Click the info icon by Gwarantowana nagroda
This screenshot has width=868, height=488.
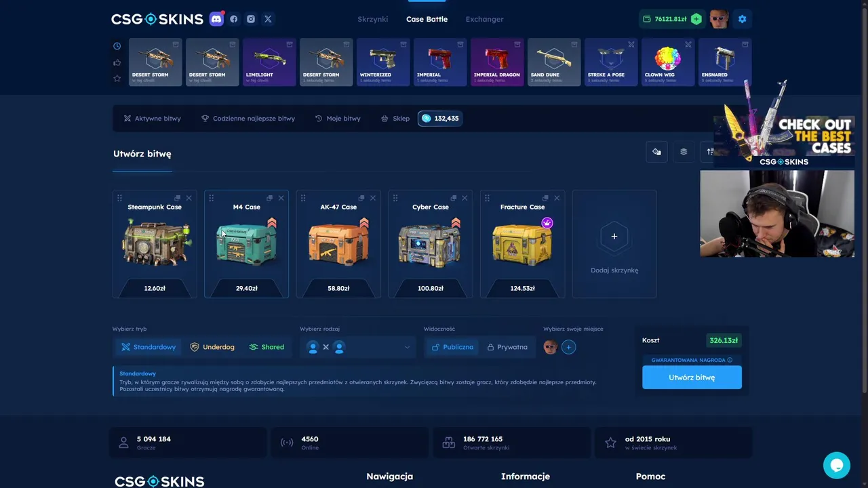click(x=730, y=360)
